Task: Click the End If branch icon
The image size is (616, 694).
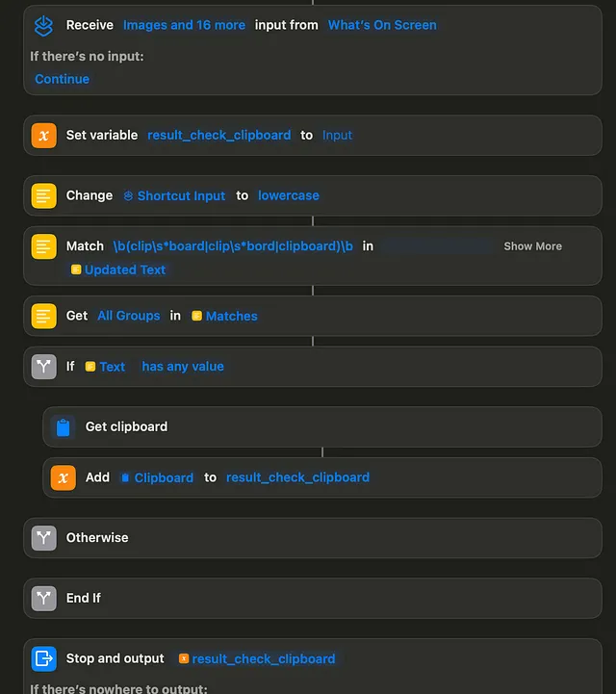Action: (44, 599)
